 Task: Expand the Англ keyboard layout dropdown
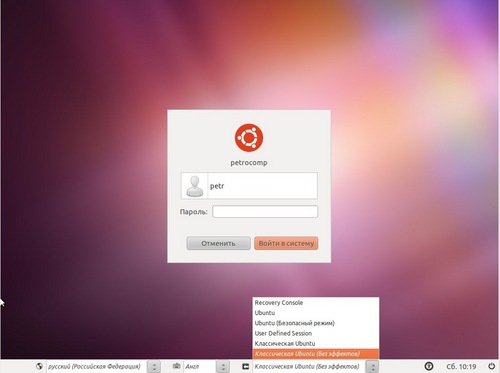[x=223, y=367]
